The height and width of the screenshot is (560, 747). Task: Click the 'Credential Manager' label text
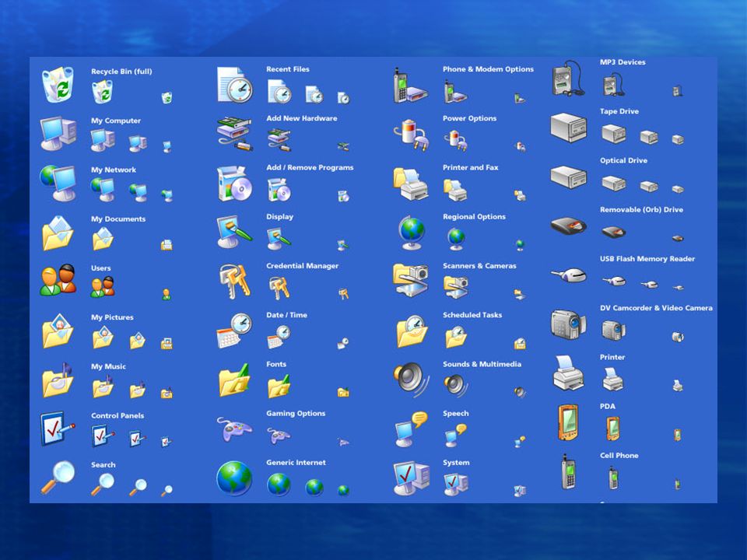click(x=302, y=266)
